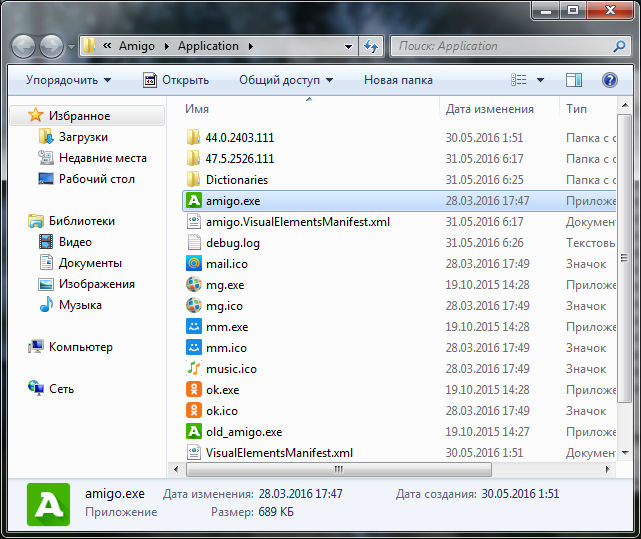Click the Dictionaries folder icon
Viewport: 641px width, 539px height.
click(x=193, y=180)
